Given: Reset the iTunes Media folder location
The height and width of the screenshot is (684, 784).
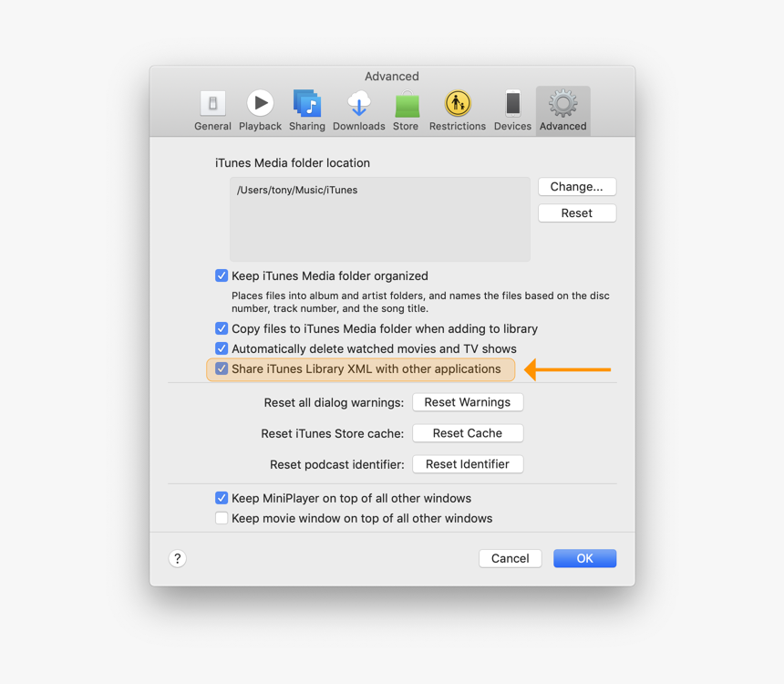Looking at the screenshot, I should (576, 212).
